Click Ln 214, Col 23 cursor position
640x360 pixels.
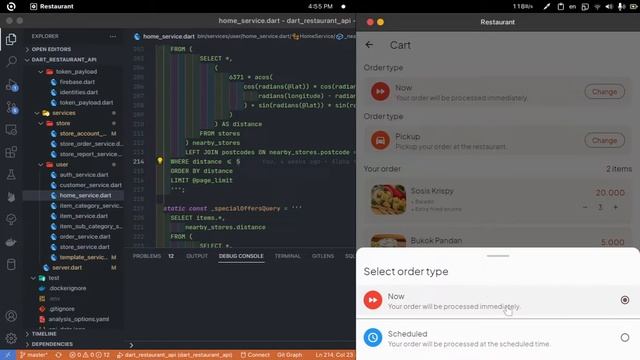click(x=334, y=355)
